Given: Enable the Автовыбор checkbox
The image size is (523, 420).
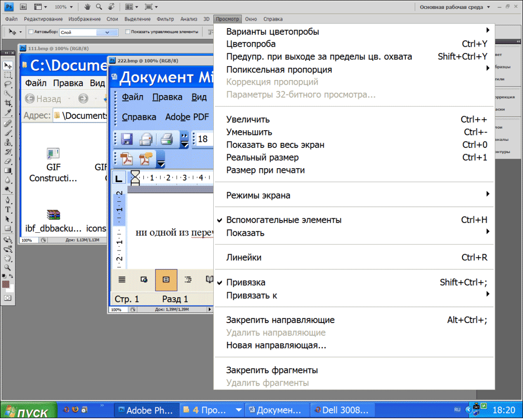Looking at the screenshot, I should [x=31, y=32].
